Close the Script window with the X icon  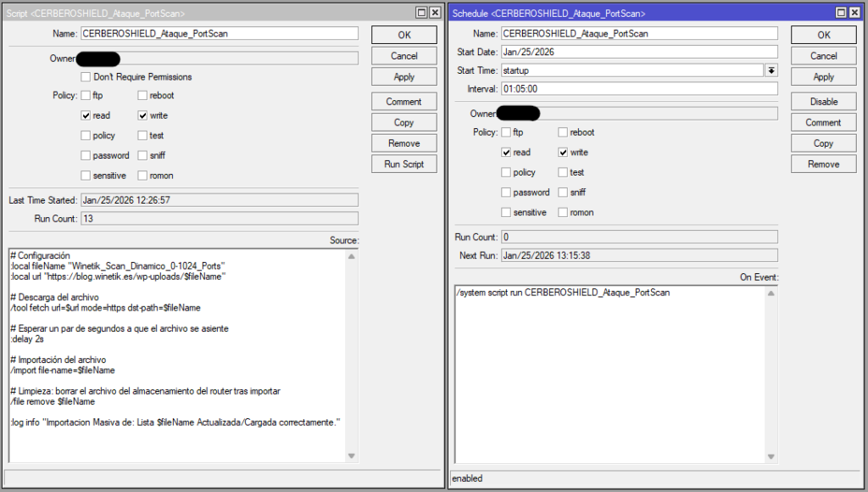435,14
